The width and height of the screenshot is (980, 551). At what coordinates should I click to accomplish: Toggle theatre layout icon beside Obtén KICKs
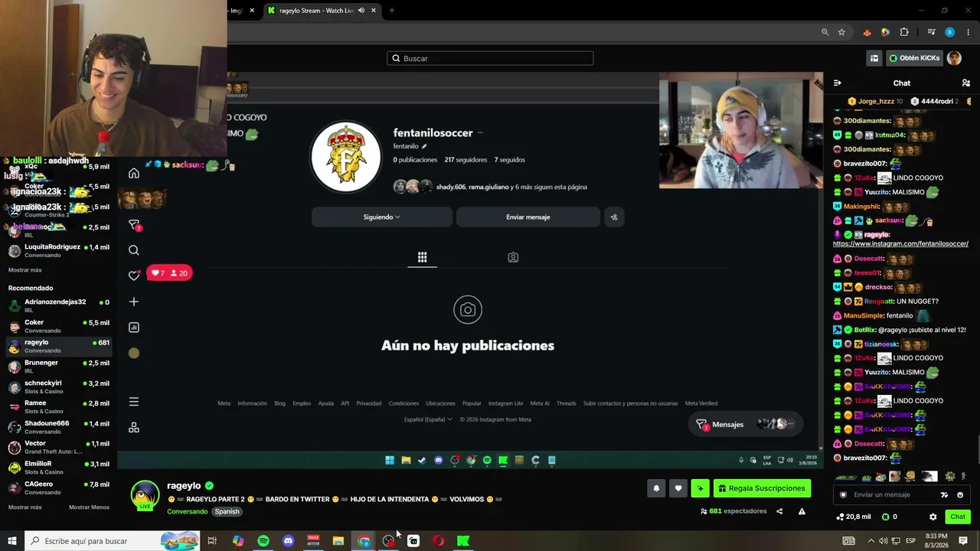[x=874, y=58]
